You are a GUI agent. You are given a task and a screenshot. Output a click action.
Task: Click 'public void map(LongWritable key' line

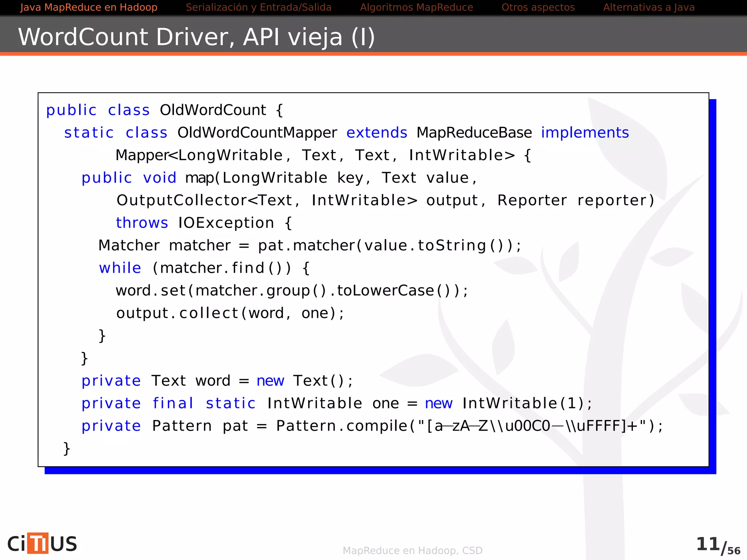pos(279,178)
